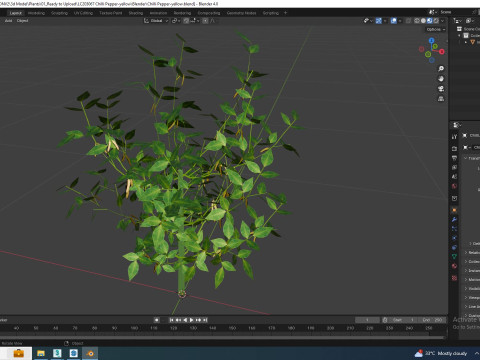Toggle the camera view icon
The image size is (480, 360).
[441, 89]
